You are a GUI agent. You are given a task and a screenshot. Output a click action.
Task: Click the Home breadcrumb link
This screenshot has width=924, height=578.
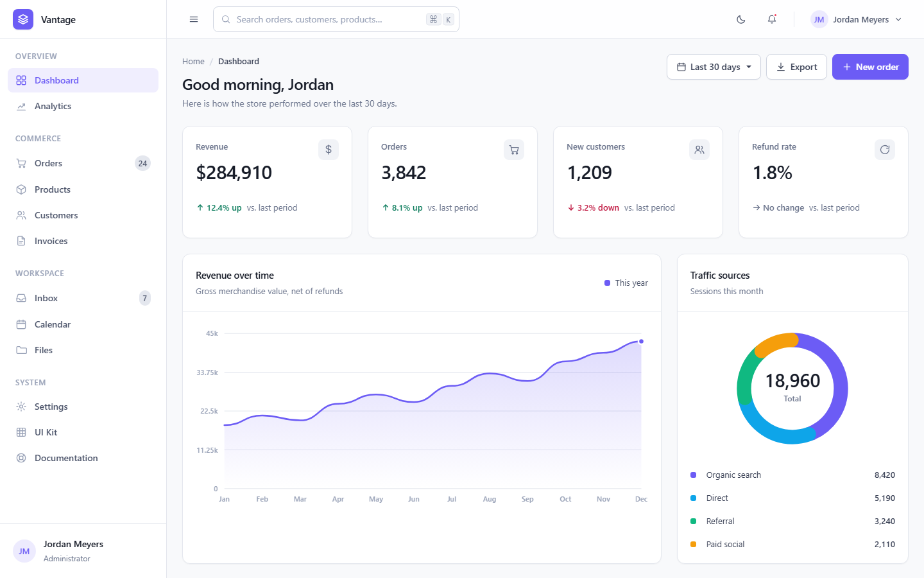(193, 62)
